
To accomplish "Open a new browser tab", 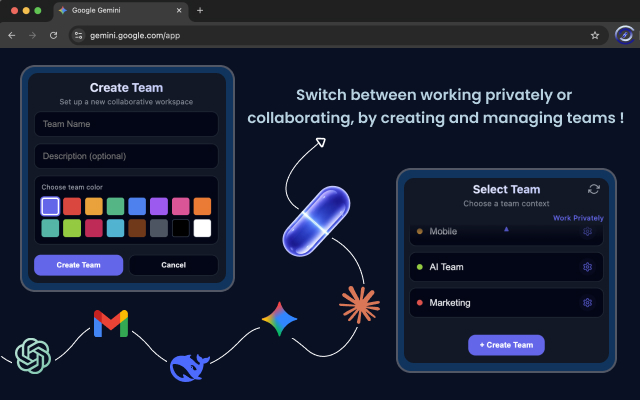I will [200, 11].
